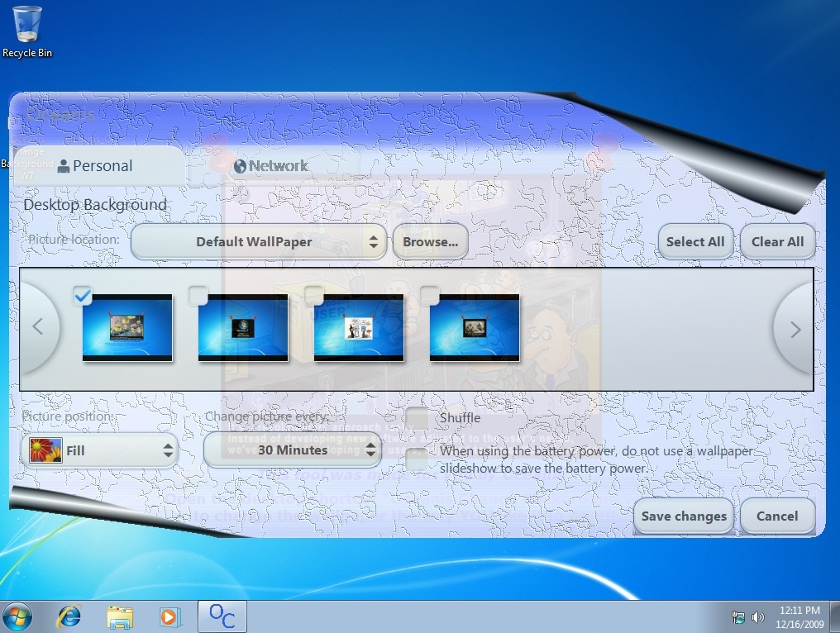
Task: Click the Cancel button
Action: tap(777, 516)
